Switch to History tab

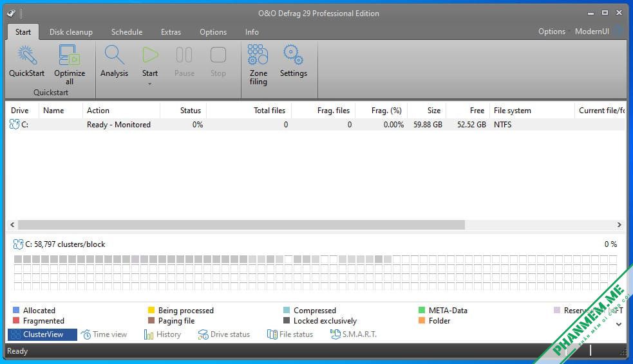[x=162, y=334]
